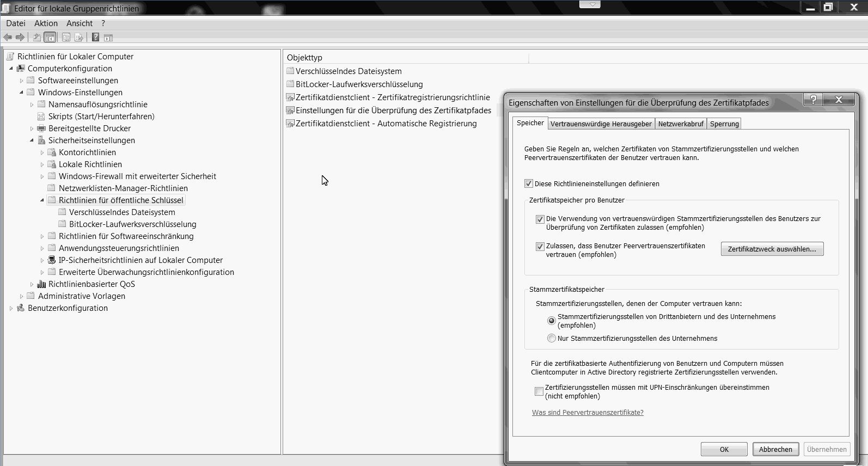Select the Netzwerklisten-Manager-Richtlinien tree item
This screenshot has width=868, height=466.
pyautogui.click(x=123, y=188)
